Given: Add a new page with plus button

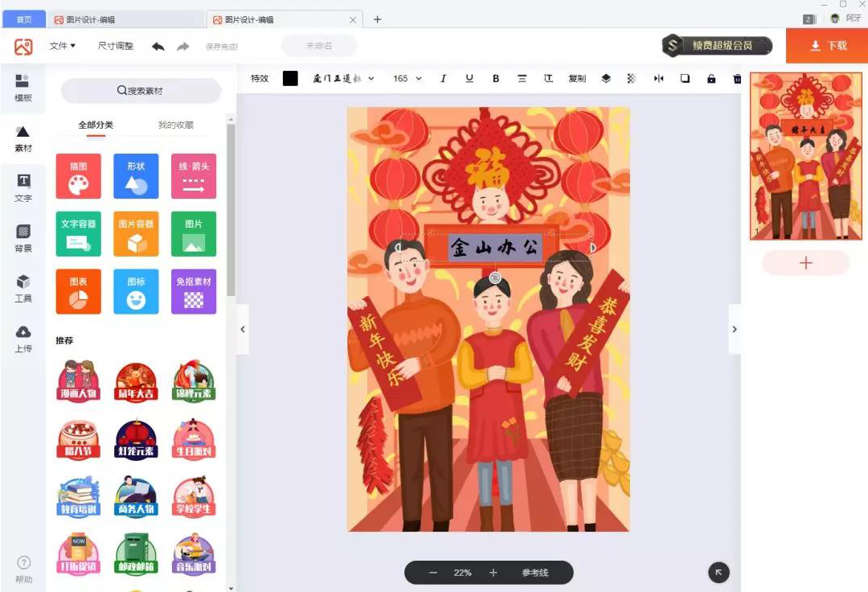Looking at the screenshot, I should click(x=806, y=263).
